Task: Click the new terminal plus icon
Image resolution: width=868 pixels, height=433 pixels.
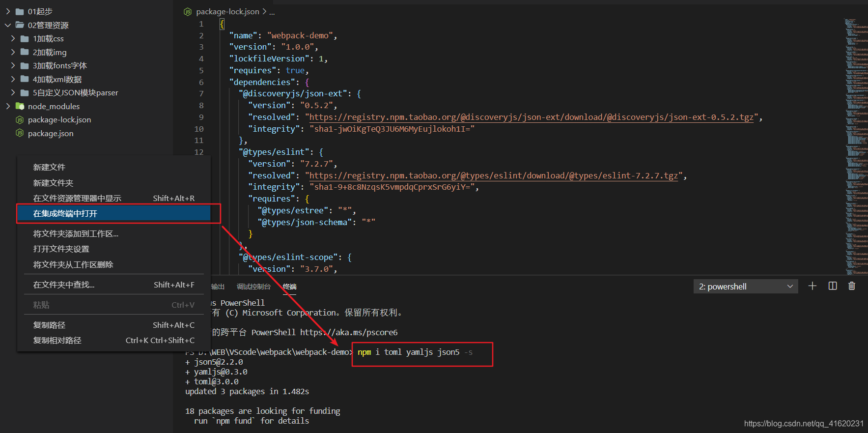Action: point(812,286)
